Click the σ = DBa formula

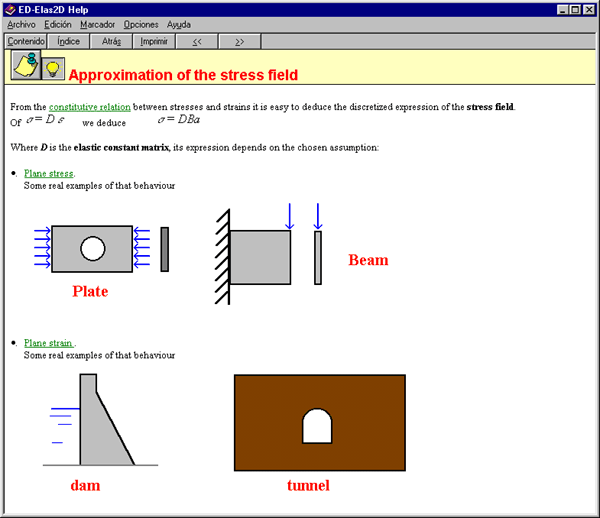click(x=179, y=119)
